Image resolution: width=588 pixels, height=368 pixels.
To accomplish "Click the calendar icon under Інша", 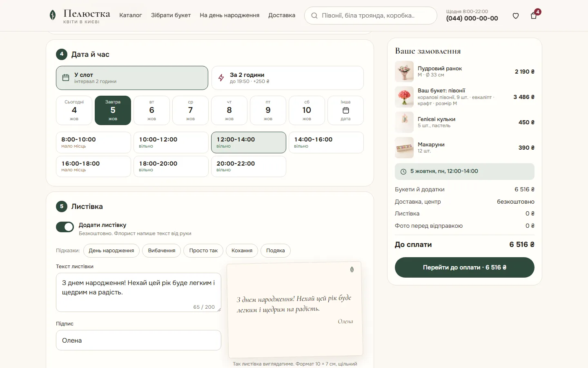I will click(x=346, y=110).
